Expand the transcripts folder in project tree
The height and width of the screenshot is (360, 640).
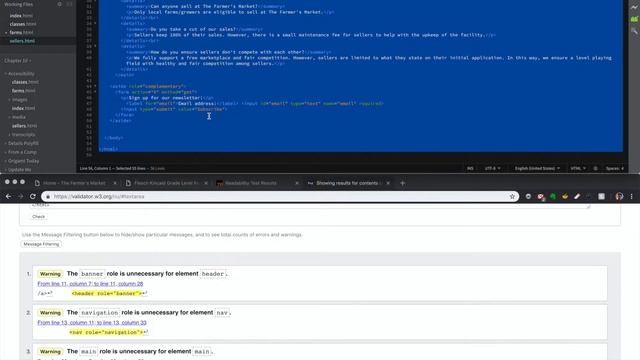[x=22, y=135]
